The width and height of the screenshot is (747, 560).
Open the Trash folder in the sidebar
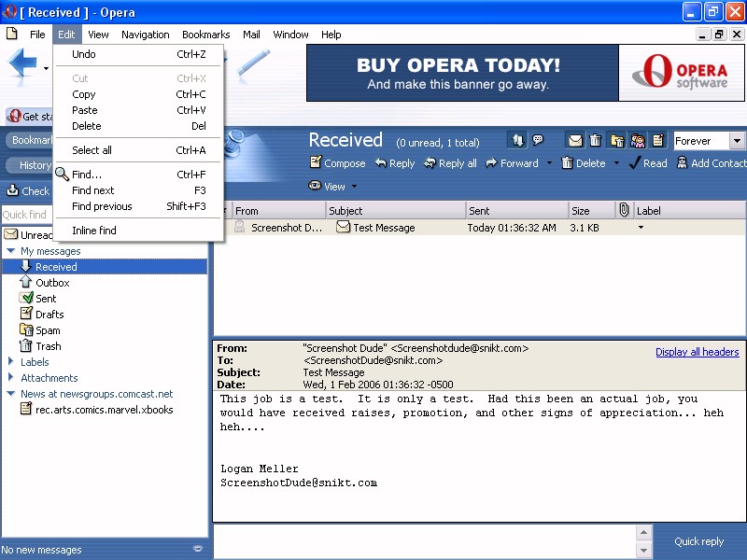point(40,346)
